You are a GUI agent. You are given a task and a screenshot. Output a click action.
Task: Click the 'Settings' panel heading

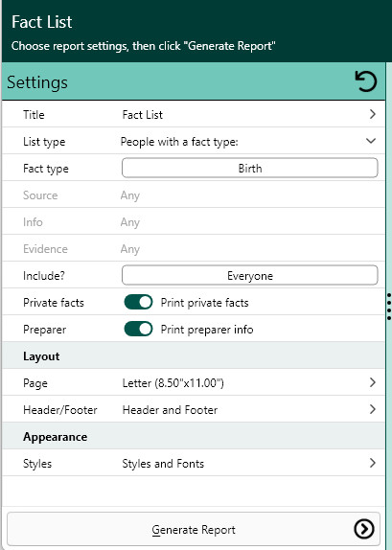coord(37,82)
